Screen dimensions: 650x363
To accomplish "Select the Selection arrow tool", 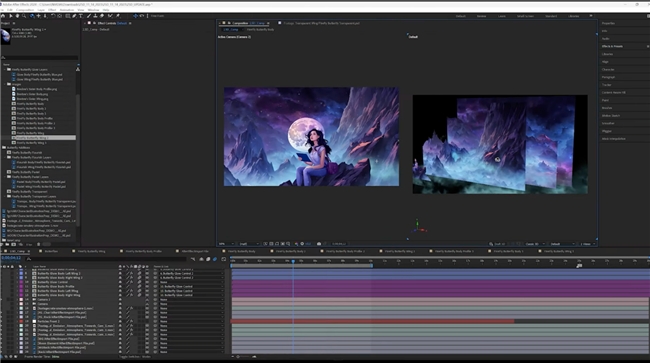I will (x=10, y=16).
